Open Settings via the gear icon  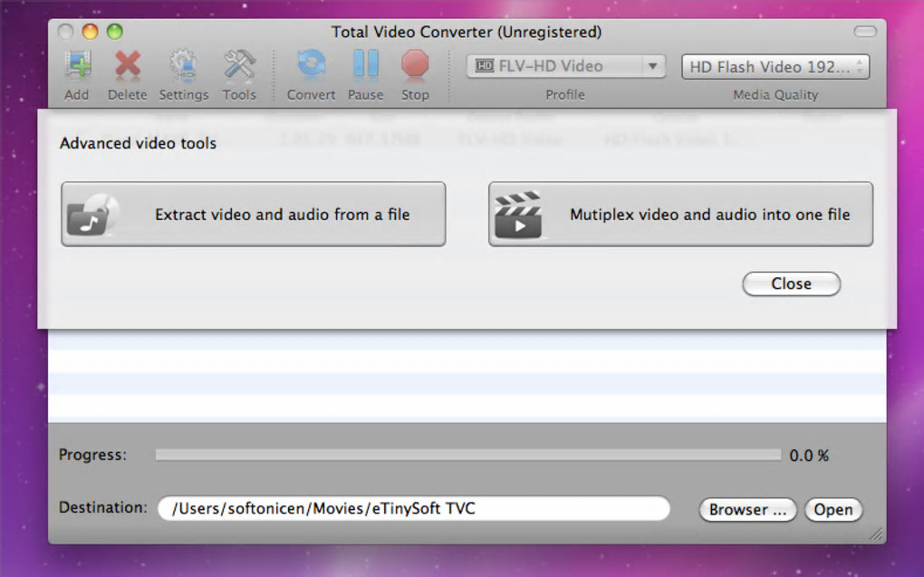[x=183, y=65]
